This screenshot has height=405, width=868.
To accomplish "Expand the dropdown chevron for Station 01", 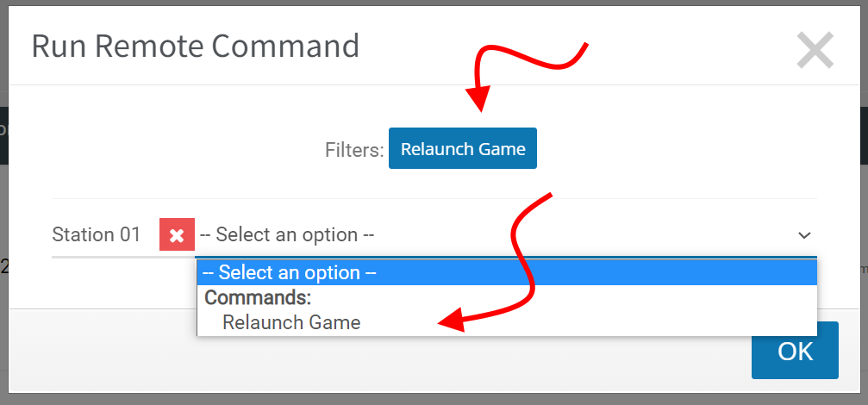I will click(x=804, y=235).
